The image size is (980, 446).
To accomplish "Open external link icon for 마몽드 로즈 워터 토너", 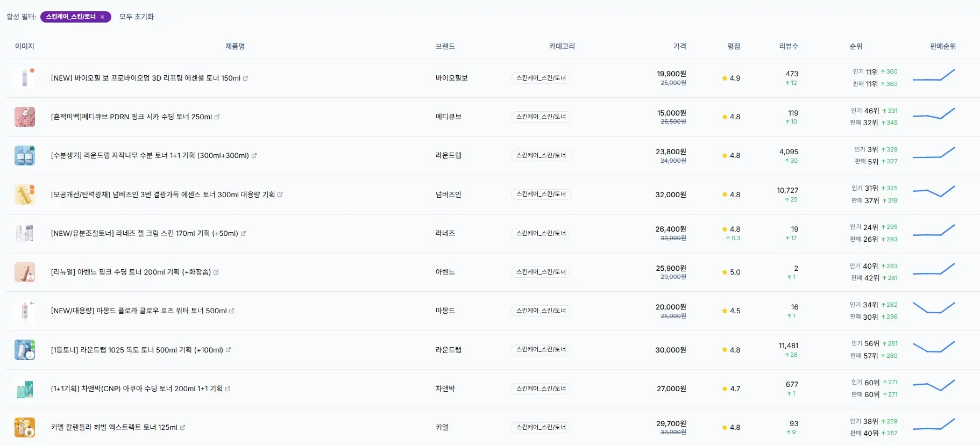I will pos(232,311).
